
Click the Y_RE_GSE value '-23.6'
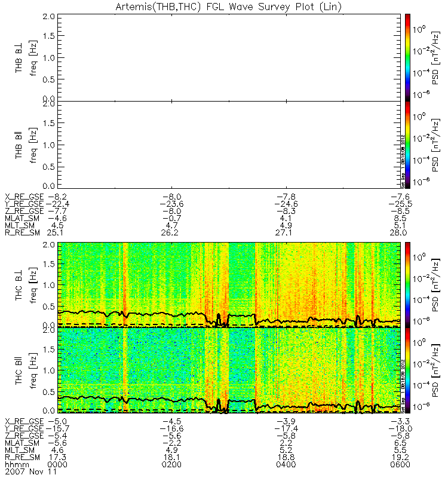tap(171, 204)
